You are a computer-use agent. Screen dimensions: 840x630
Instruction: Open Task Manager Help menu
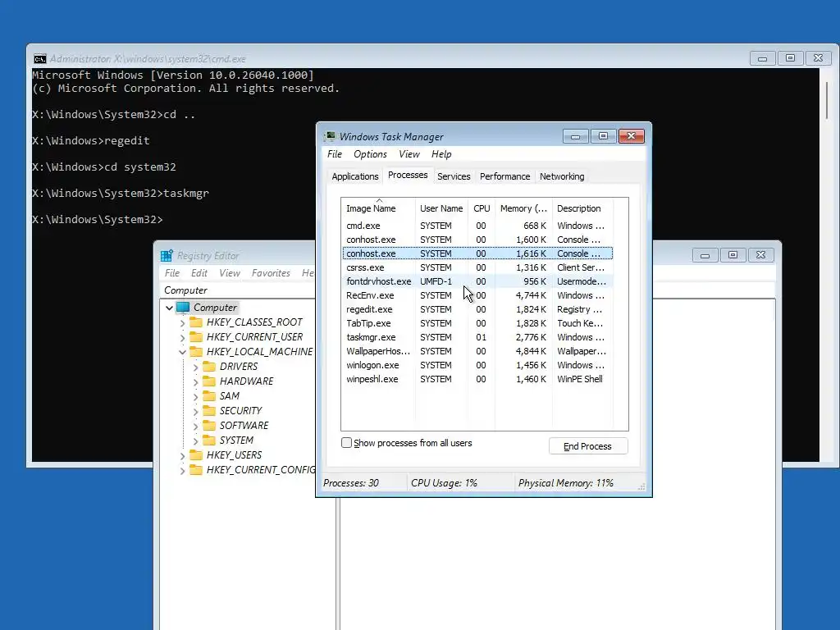[441, 154]
